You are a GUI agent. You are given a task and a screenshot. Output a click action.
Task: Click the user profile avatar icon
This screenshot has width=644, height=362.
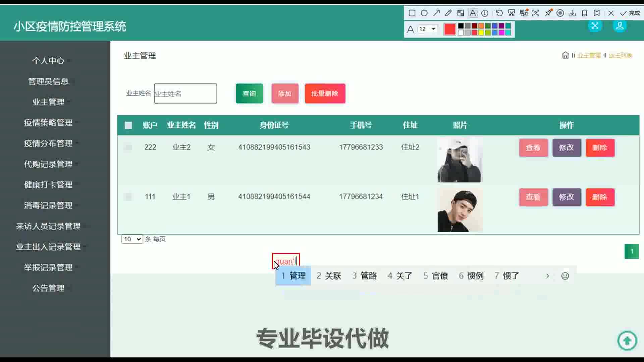[620, 26]
